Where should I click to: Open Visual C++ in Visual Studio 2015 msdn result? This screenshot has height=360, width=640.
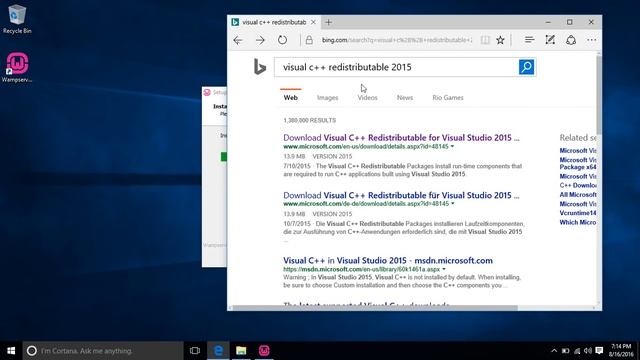[388, 260]
